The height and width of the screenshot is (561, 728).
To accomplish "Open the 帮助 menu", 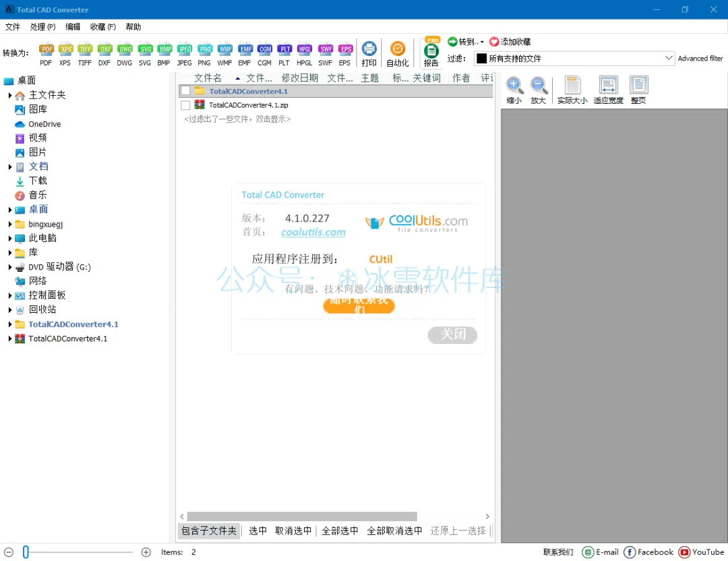I will click(x=133, y=27).
